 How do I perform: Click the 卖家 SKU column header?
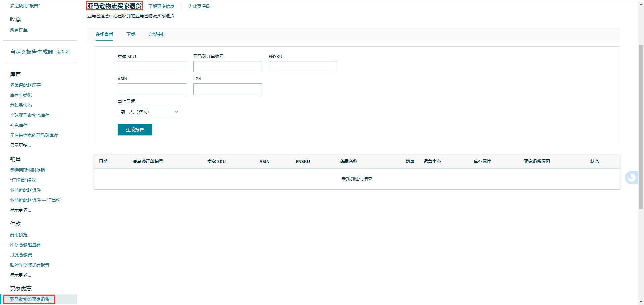216,161
